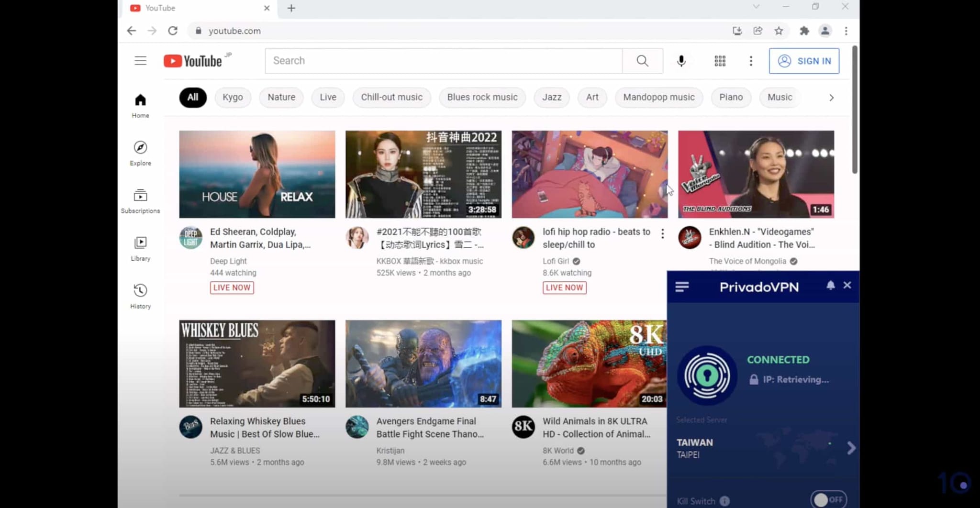Image resolution: width=980 pixels, height=508 pixels.
Task: Open options menu for lofi hip hop video
Action: tap(662, 233)
